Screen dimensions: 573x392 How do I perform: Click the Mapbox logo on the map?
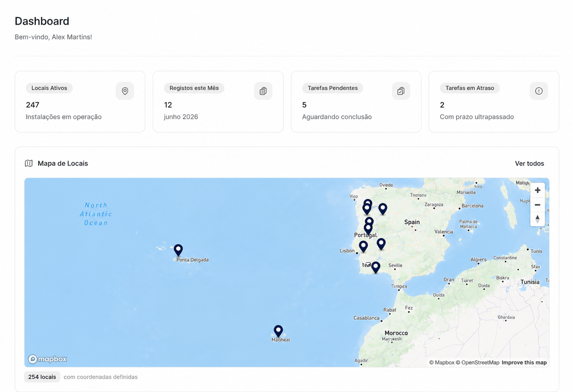[x=48, y=359]
